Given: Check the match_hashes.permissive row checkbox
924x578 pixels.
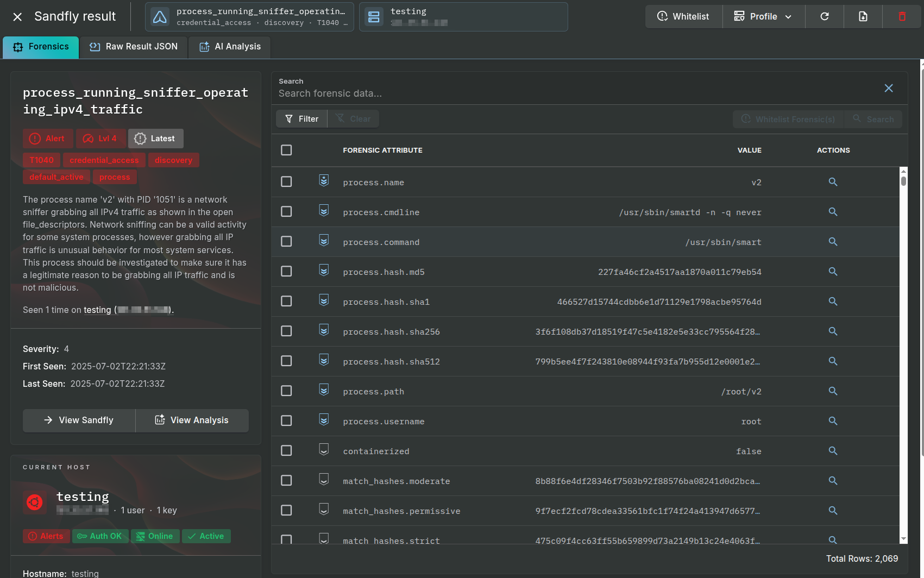Looking at the screenshot, I should pyautogui.click(x=286, y=510).
